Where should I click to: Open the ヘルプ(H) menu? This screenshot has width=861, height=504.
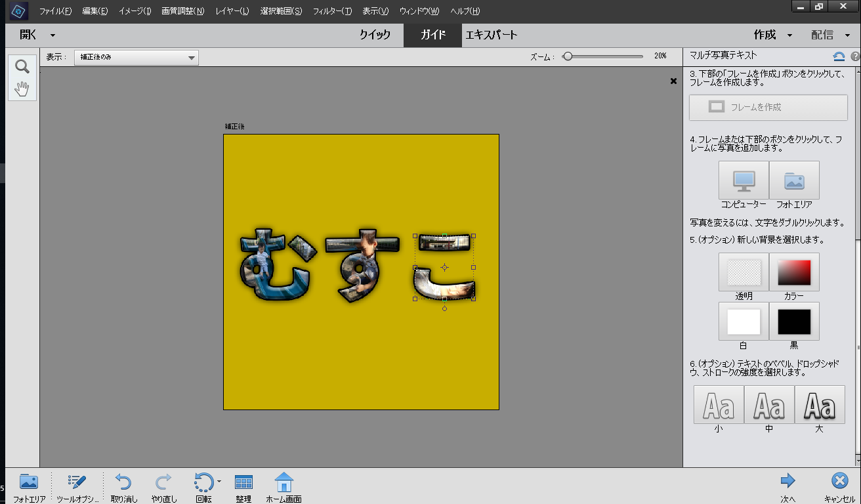(x=465, y=11)
